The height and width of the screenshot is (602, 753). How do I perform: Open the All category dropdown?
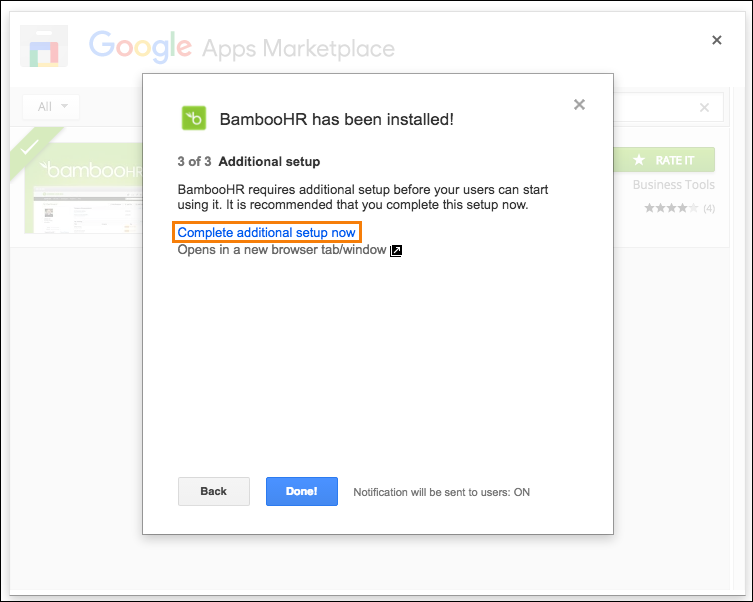tap(51, 107)
